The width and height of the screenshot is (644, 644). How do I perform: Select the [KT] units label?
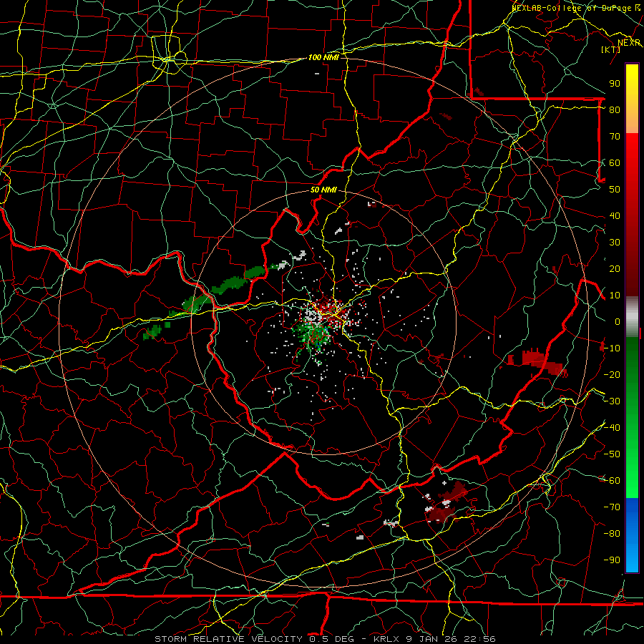[x=610, y=49]
